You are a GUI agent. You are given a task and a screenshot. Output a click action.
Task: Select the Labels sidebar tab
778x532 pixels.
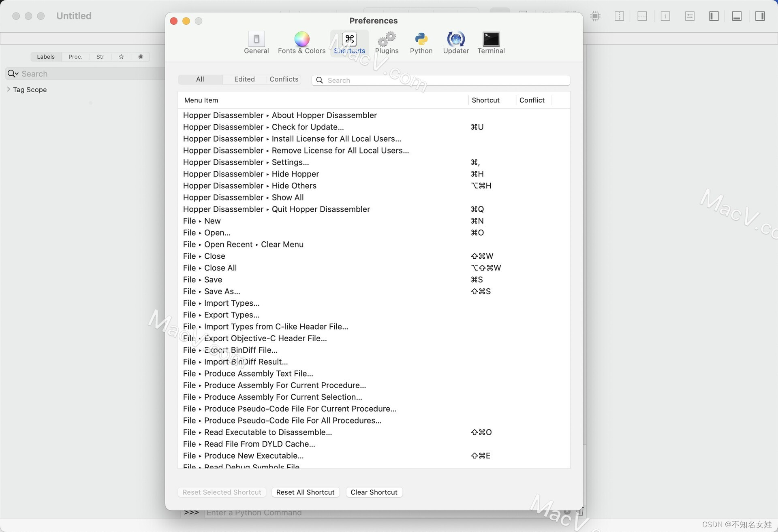pos(46,57)
